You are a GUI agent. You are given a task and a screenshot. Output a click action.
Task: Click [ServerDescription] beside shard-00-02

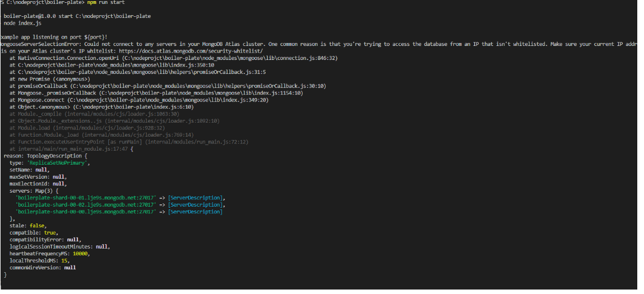[x=195, y=205]
